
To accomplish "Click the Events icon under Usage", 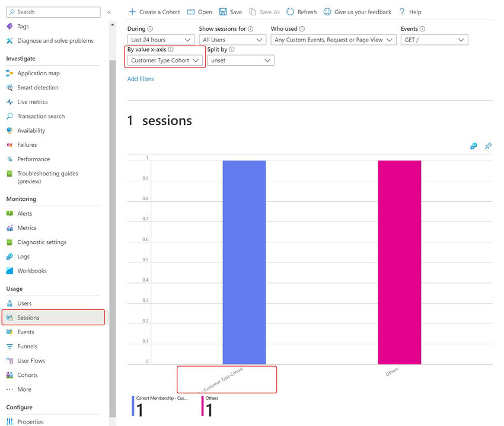I will [x=9, y=332].
